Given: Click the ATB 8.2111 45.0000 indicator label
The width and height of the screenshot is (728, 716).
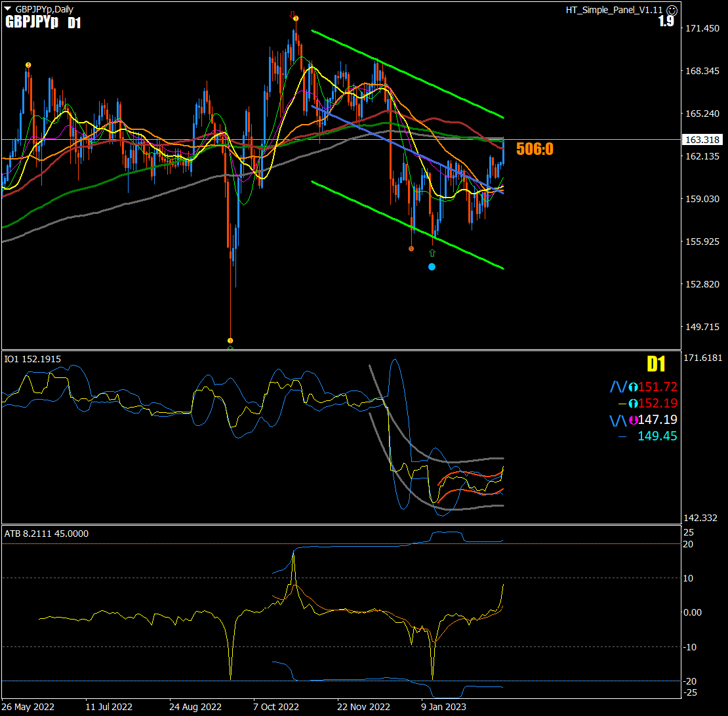Looking at the screenshot, I should point(47,534).
